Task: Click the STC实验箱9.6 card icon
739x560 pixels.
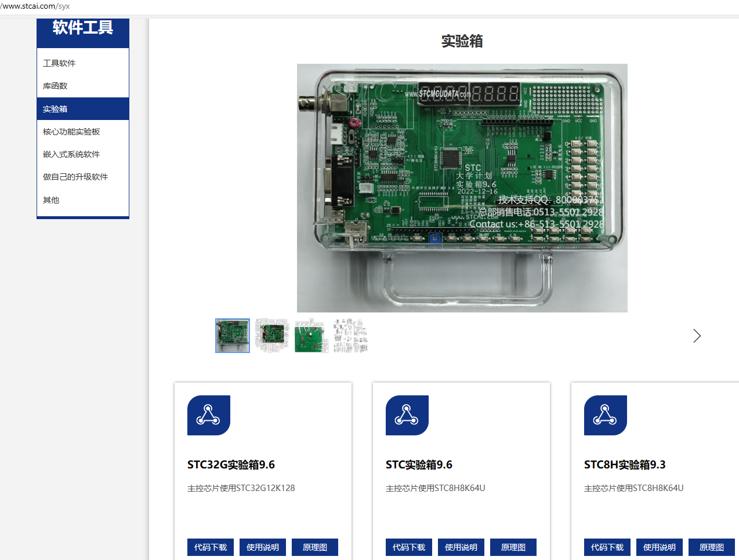Action: (407, 415)
